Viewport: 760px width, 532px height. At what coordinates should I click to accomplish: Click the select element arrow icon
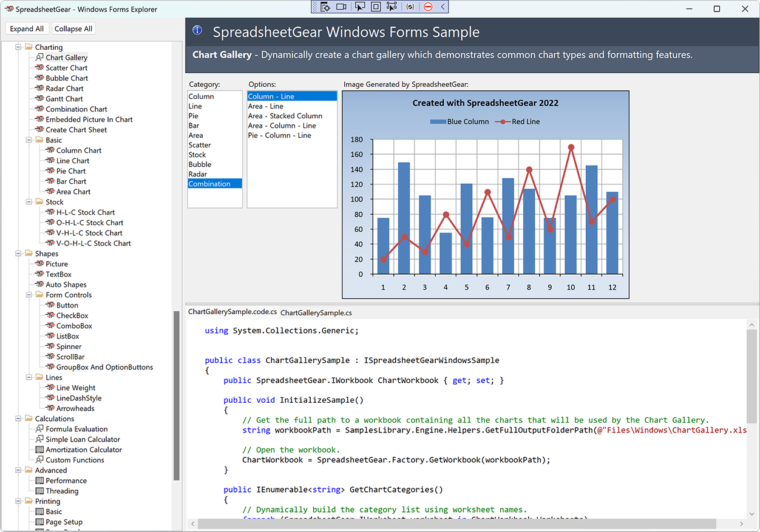[360, 7]
